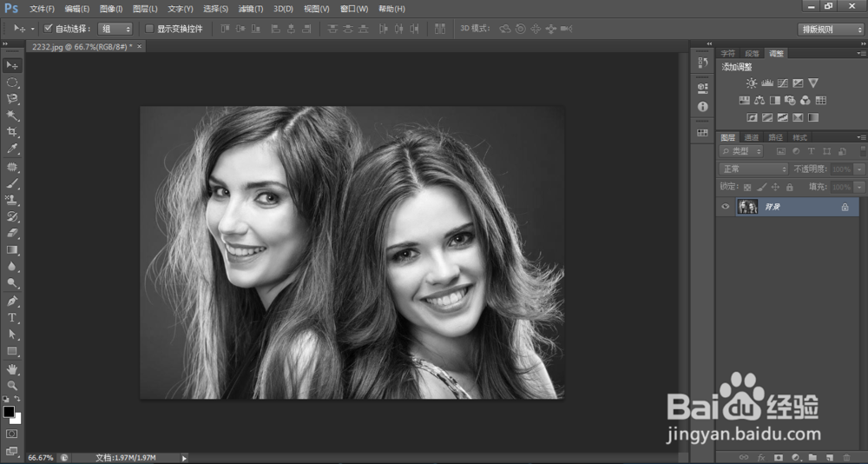Select the Rectangle shape tool
Image resolution: width=868 pixels, height=464 pixels.
[12, 351]
